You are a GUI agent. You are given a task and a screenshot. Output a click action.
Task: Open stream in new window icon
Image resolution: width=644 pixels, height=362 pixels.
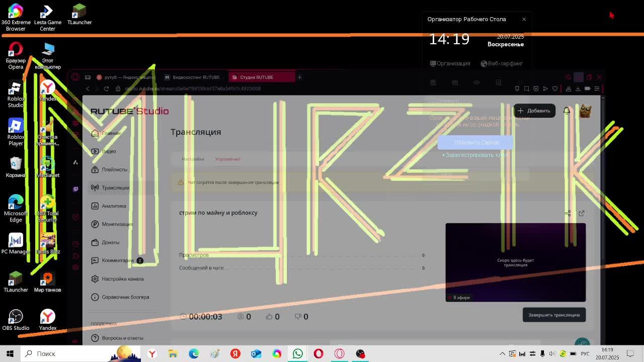click(582, 213)
